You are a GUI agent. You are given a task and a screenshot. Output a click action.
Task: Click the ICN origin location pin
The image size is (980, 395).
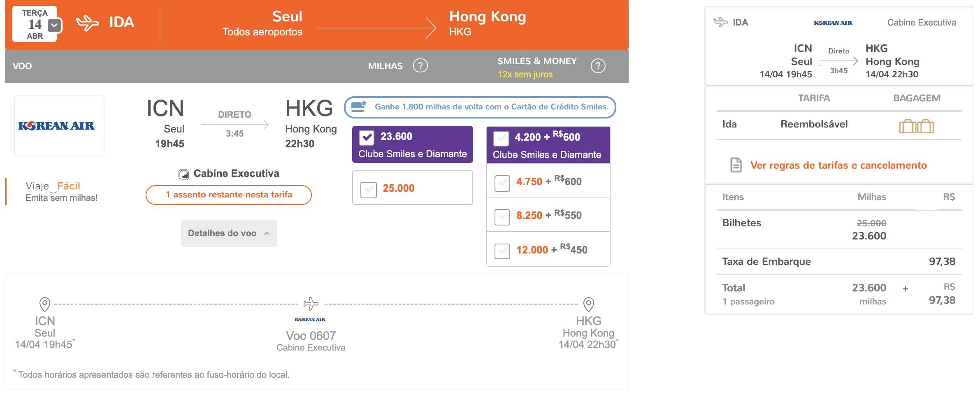(44, 304)
